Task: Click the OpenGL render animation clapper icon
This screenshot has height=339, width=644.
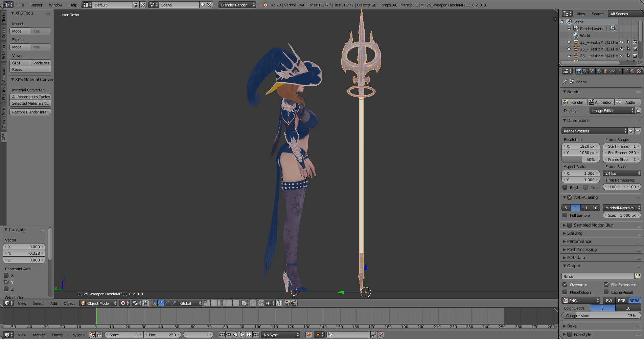Action: click(x=294, y=303)
